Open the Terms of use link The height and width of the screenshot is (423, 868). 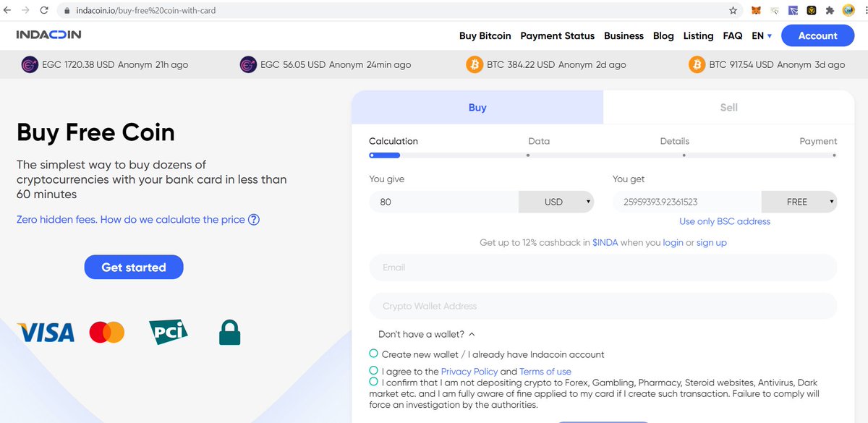(x=545, y=372)
